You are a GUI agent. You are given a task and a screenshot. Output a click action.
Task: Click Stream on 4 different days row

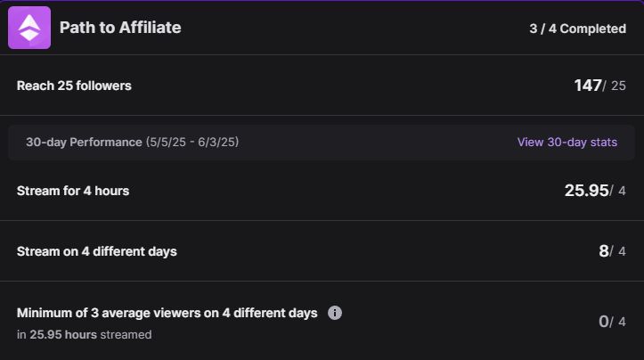(322, 251)
